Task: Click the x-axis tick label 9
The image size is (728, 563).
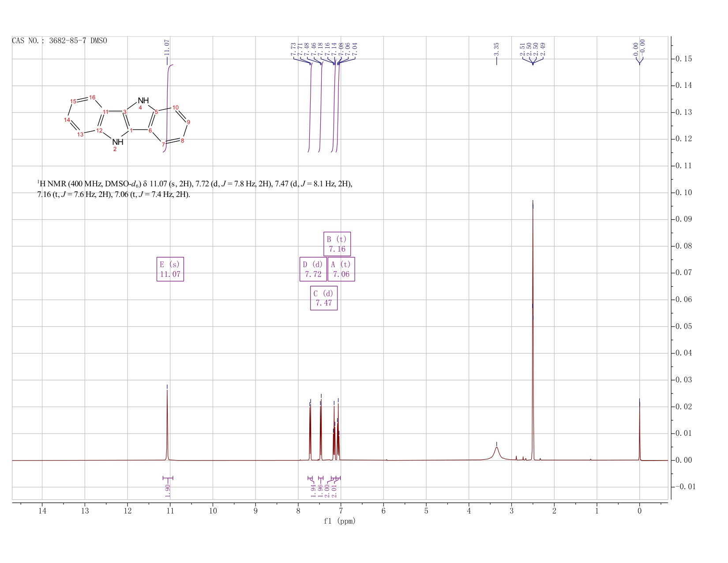Action: coord(255,511)
